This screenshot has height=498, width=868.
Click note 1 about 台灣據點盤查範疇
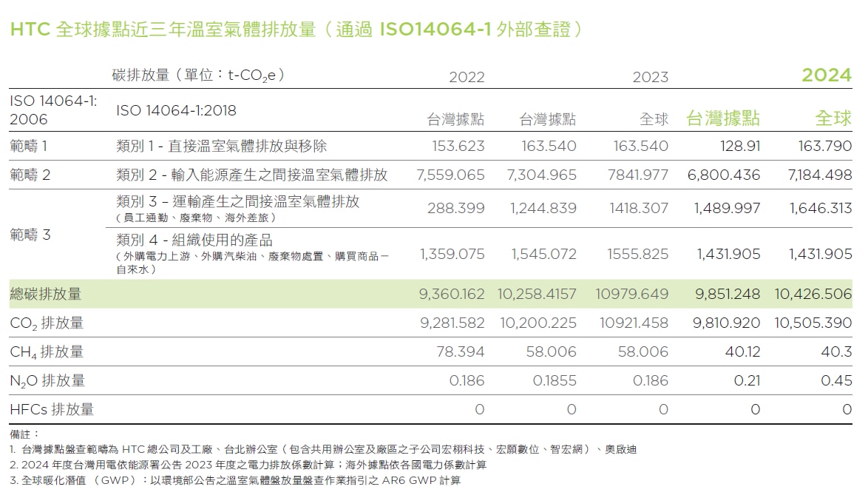coord(323,449)
